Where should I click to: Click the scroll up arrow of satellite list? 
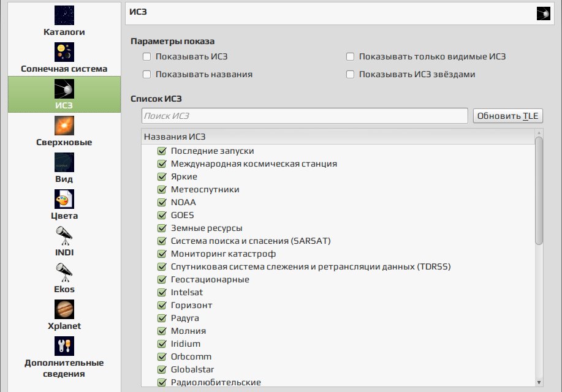(x=539, y=133)
